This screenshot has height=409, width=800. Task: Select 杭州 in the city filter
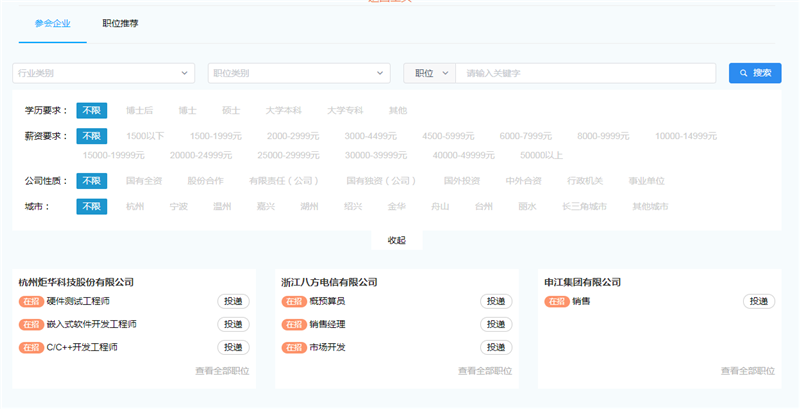pyautogui.click(x=135, y=207)
